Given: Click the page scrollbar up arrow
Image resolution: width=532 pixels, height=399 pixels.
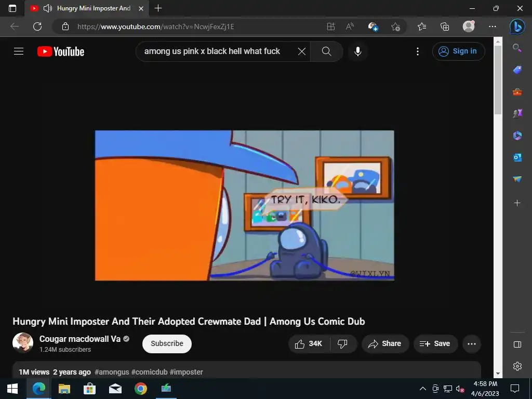Looking at the screenshot, I should coord(498,42).
